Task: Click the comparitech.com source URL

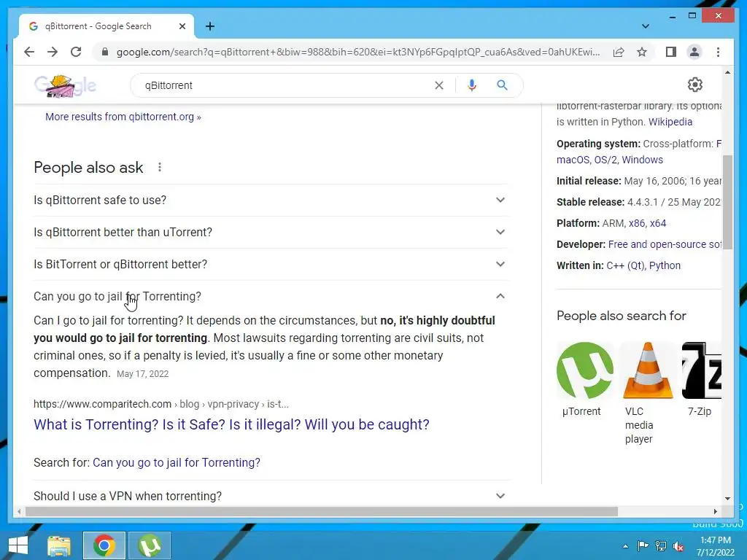Action: 161,404
